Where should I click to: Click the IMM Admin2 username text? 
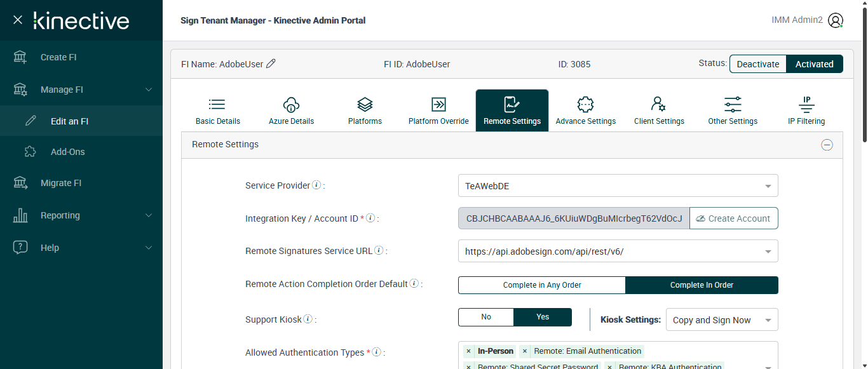click(797, 20)
